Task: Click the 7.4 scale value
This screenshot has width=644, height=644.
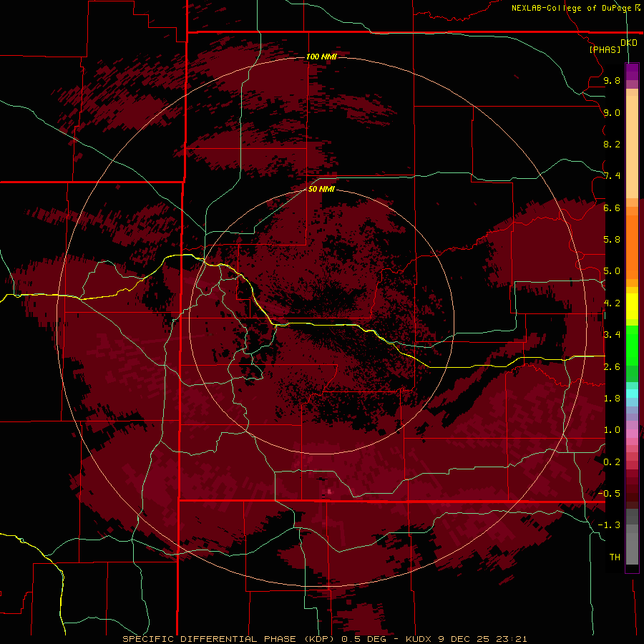Action: pos(612,176)
